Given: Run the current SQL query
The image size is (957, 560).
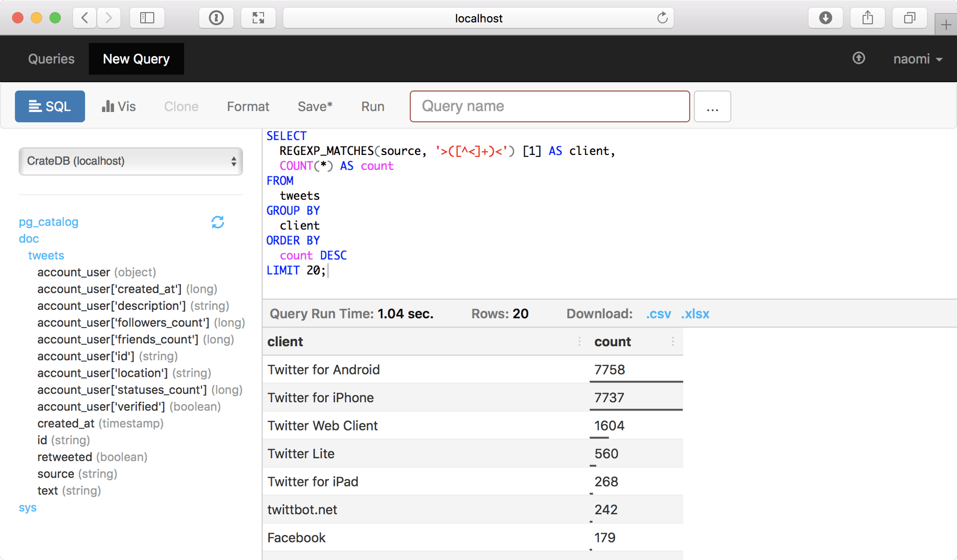Looking at the screenshot, I should (x=373, y=106).
